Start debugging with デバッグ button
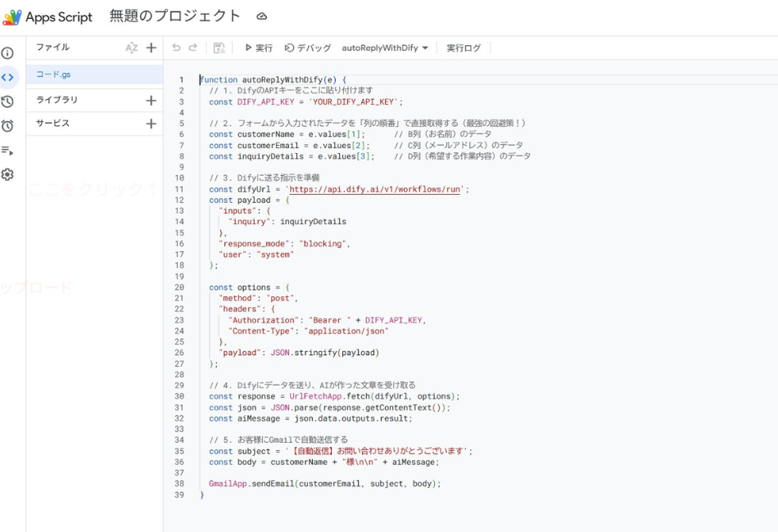Screen dimensions: 778x532 coord(308,48)
